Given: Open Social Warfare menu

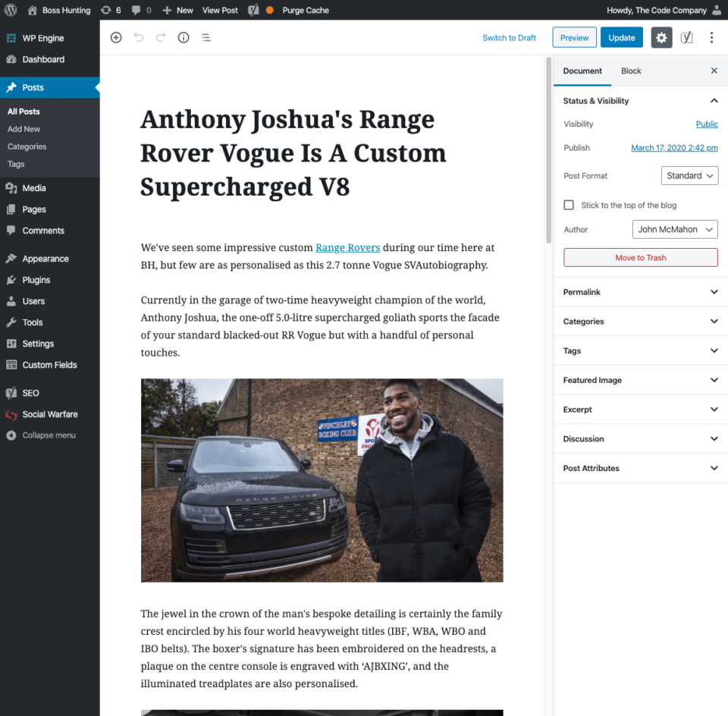Looking at the screenshot, I should [x=50, y=414].
